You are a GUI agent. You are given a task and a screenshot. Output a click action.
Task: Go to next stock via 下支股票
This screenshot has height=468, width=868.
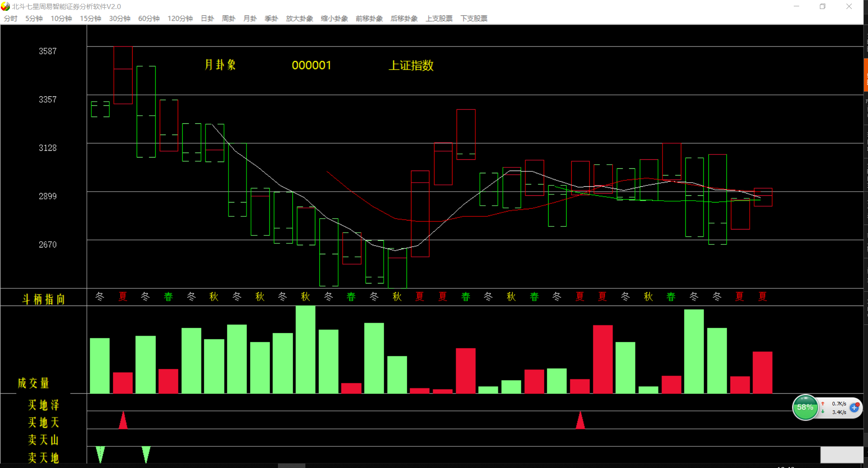tap(474, 18)
